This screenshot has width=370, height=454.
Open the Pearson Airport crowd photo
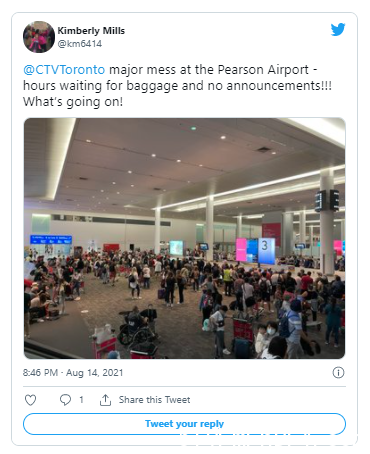185,238
